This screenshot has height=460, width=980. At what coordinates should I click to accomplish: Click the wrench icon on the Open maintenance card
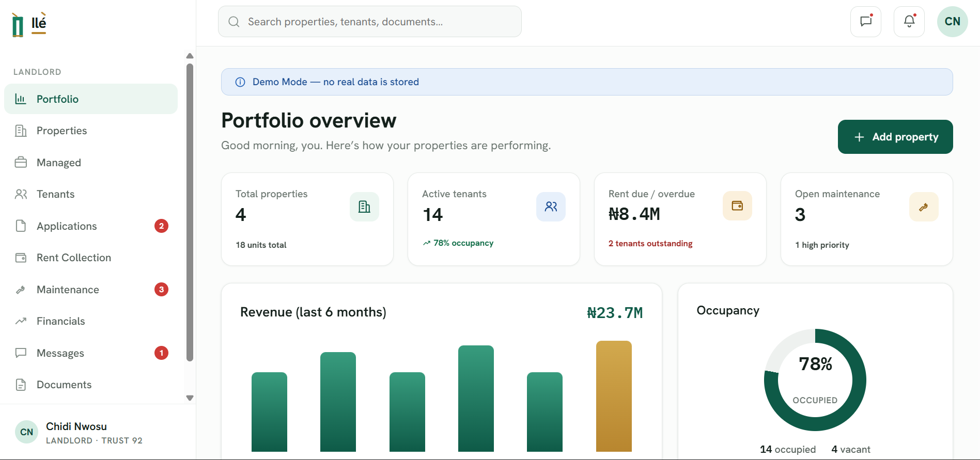click(x=924, y=207)
